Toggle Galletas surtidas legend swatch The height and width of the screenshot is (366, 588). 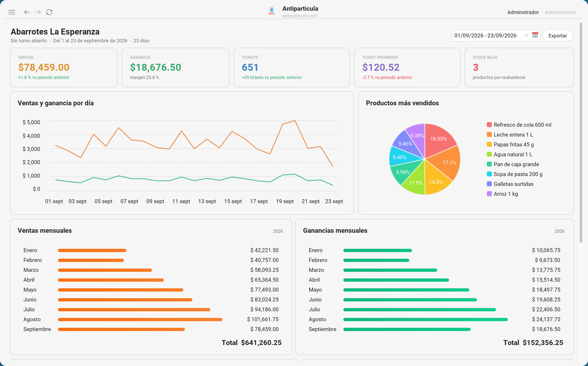pyautogui.click(x=489, y=184)
